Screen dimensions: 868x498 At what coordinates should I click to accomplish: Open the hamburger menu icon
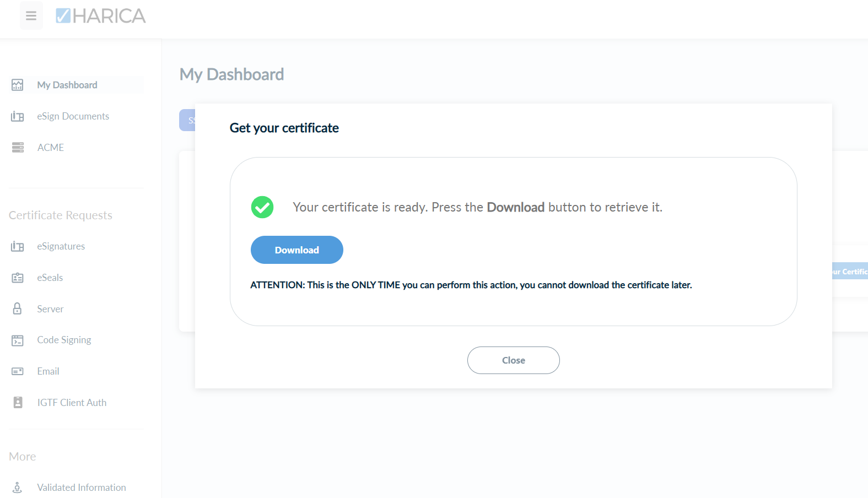tap(31, 16)
